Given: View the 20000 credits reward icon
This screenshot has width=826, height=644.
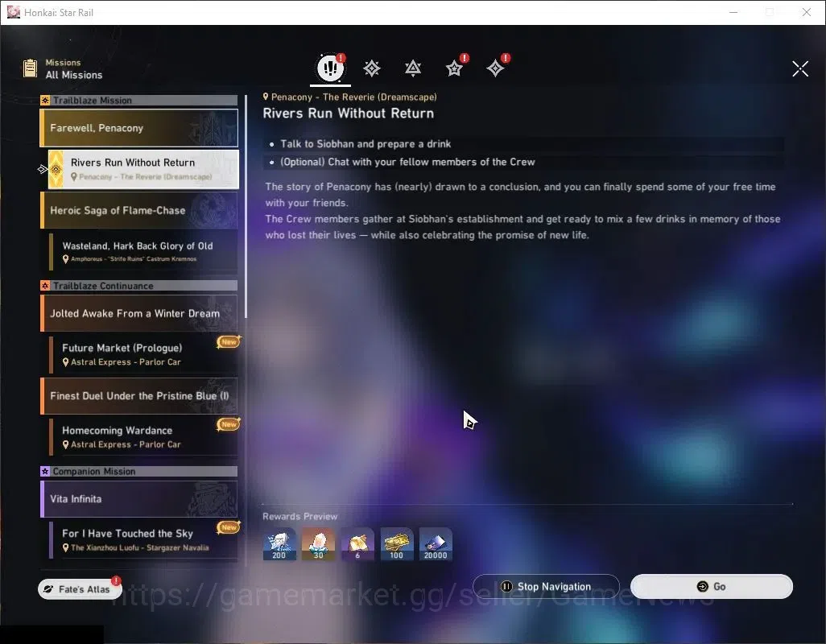Looking at the screenshot, I should tap(436, 544).
